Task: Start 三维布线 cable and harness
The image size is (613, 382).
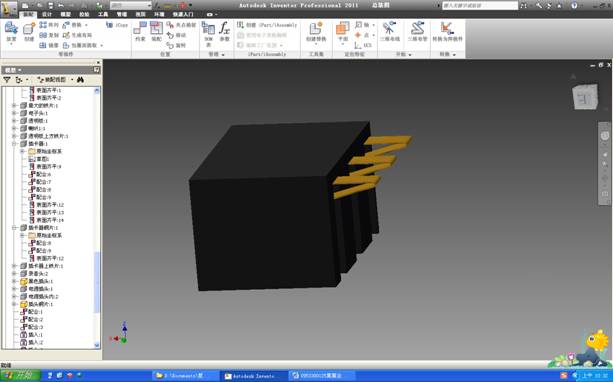Action: [x=390, y=31]
